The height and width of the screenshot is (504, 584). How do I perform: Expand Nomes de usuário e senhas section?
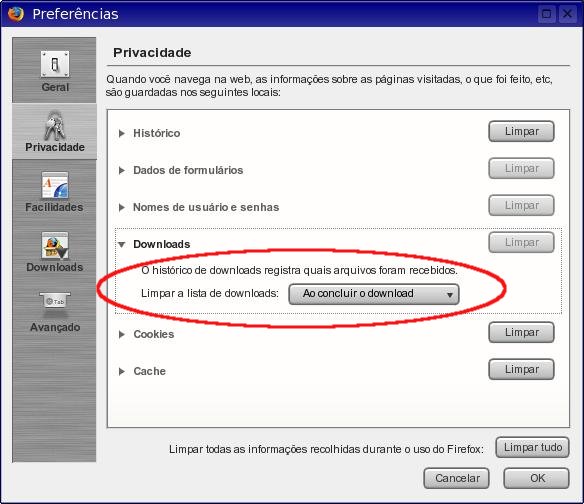(121, 207)
